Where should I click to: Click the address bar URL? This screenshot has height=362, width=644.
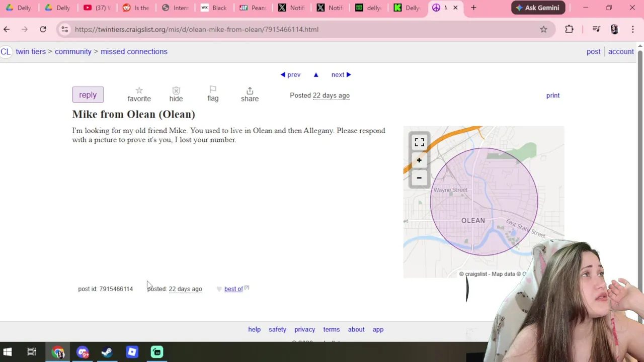click(197, 29)
